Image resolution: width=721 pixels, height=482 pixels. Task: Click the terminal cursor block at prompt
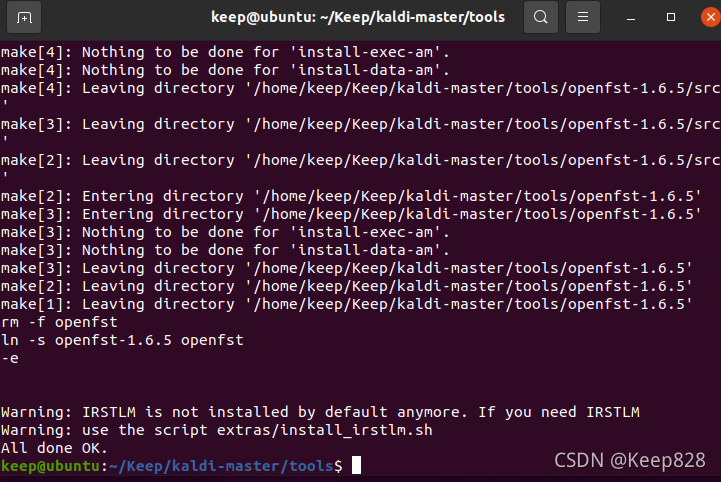click(356, 465)
